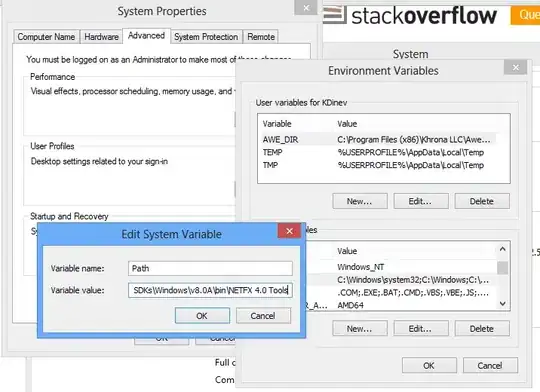Close the Environment Variables window
Viewport: 540px width, 392px height.
515,67
